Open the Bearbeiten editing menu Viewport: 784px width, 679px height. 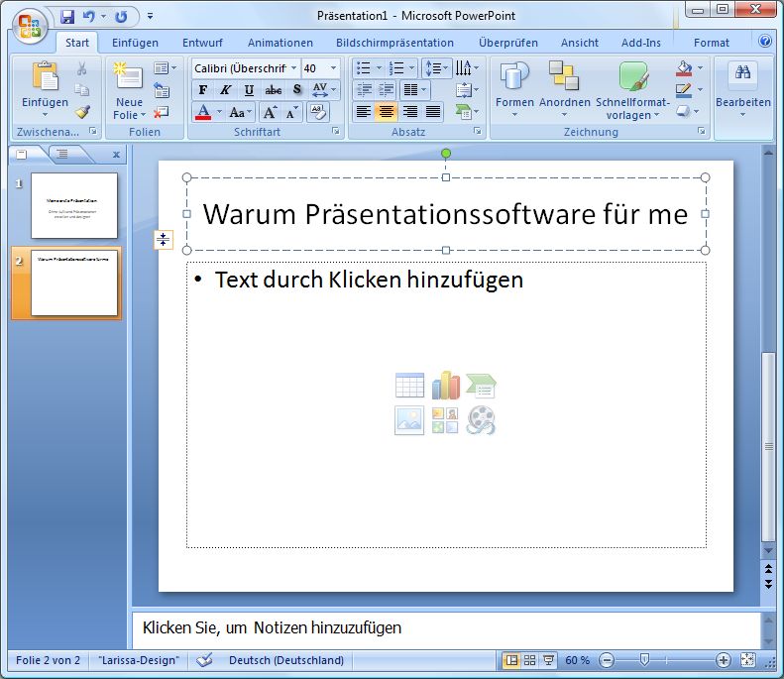pos(743,89)
